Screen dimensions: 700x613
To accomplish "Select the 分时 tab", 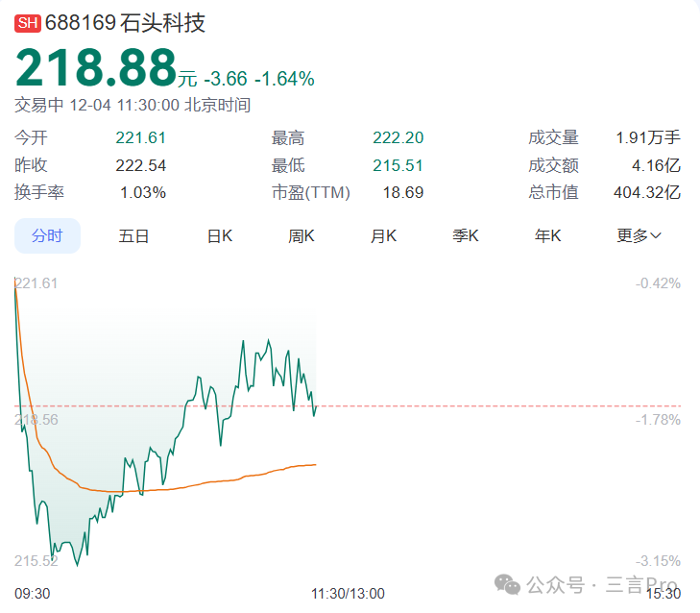I will 47,236.
